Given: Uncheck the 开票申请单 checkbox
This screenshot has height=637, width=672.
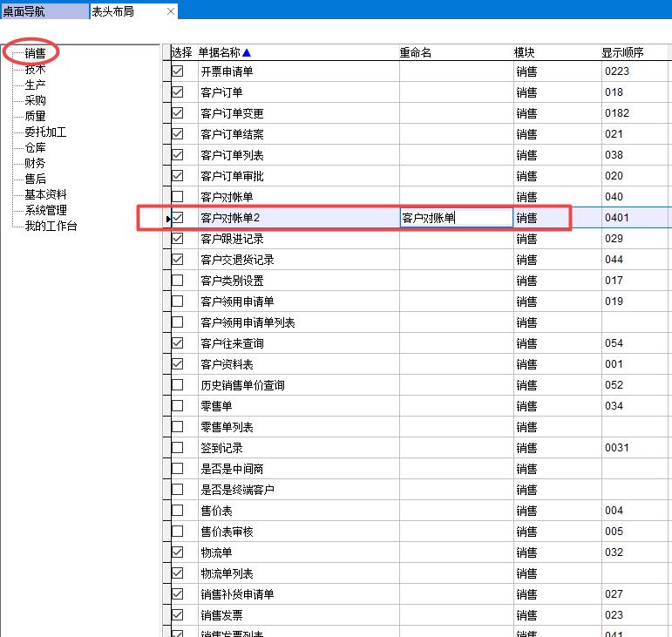Looking at the screenshot, I should click(178, 71).
